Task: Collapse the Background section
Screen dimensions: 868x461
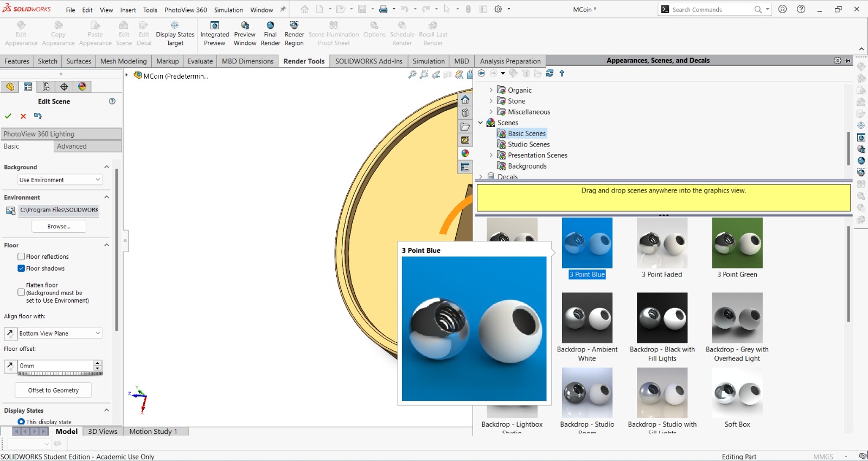Action: click(x=106, y=167)
